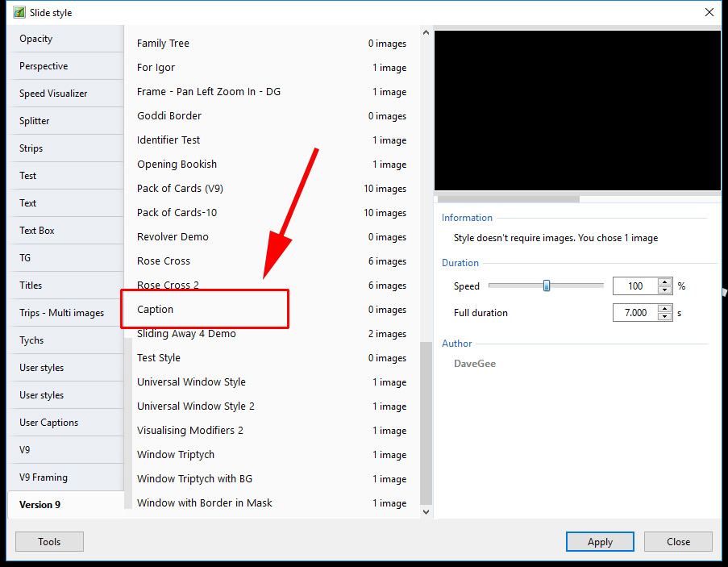Pick the Identifier Test style
Viewport: 728px width, 567px height.
272,140
